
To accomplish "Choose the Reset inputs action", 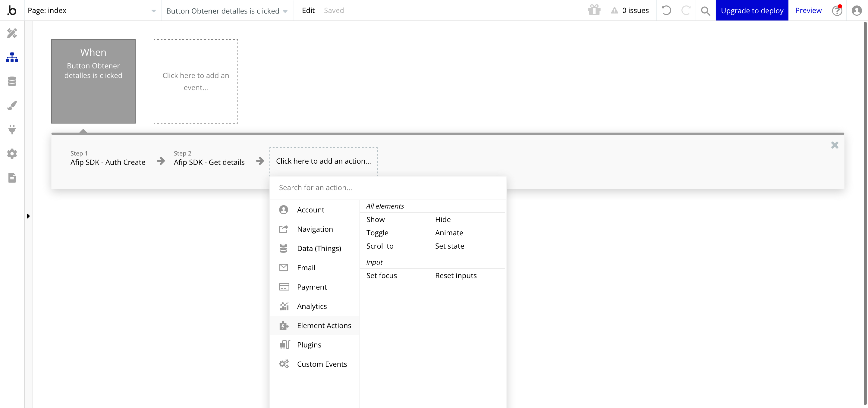I will (x=456, y=276).
